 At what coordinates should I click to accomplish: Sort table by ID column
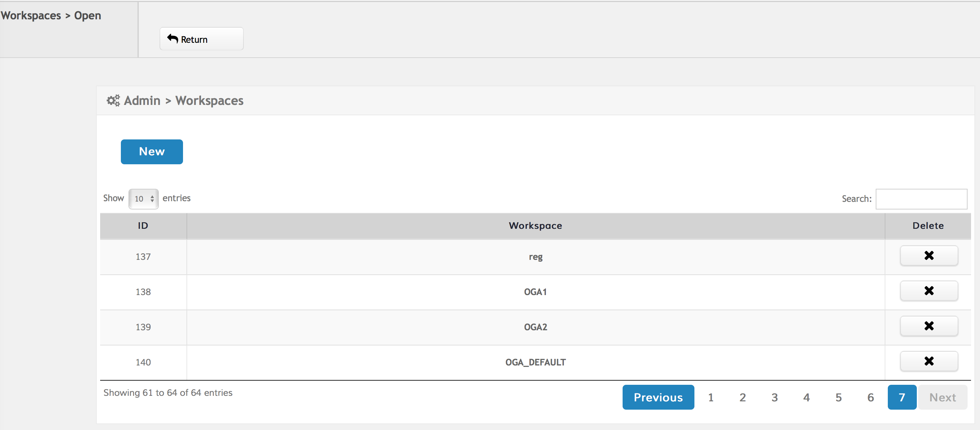[143, 226]
